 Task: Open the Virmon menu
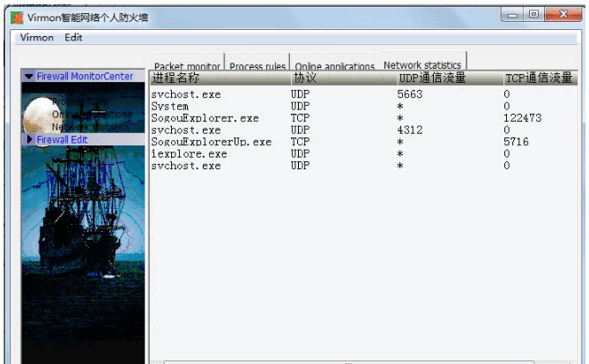37,38
